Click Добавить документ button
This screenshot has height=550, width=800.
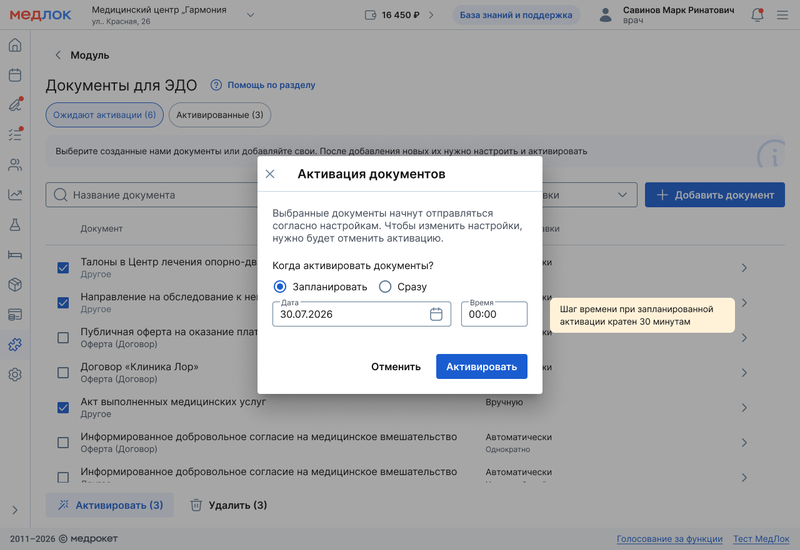click(715, 195)
